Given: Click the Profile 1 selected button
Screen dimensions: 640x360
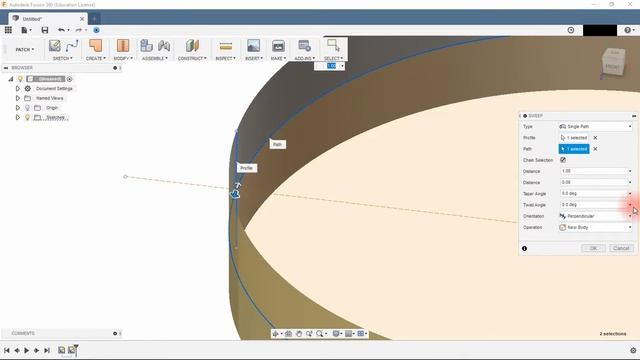Looking at the screenshot, I should [x=574, y=138].
